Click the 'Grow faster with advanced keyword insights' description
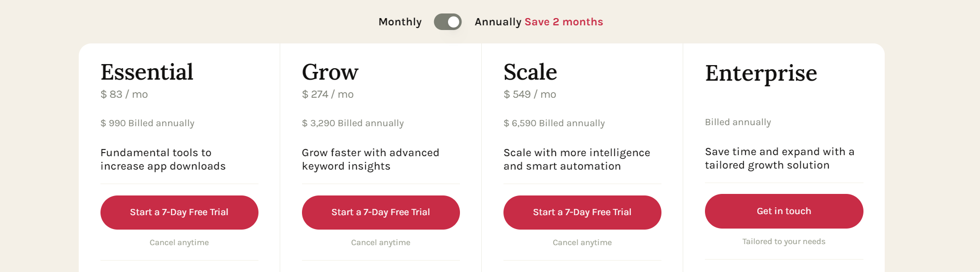Viewport: 980px width, 272px height. click(x=370, y=159)
